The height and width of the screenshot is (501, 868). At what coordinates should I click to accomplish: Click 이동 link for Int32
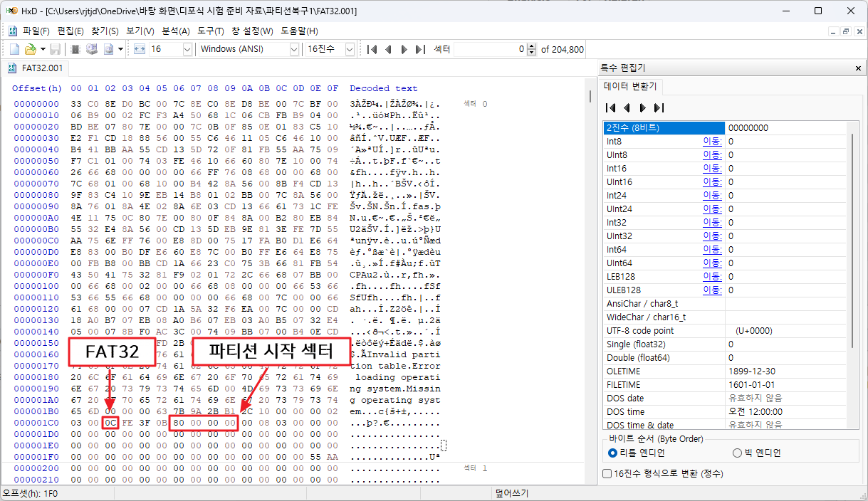(712, 223)
